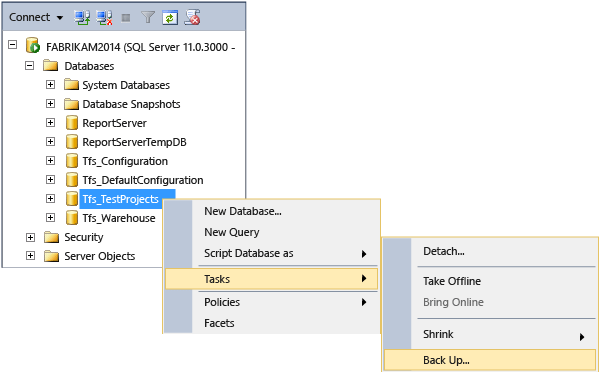Select FABRIKAM2014 (SQL Server 11.0.3000 text
Screen dimensions: 600x373
click(140, 47)
